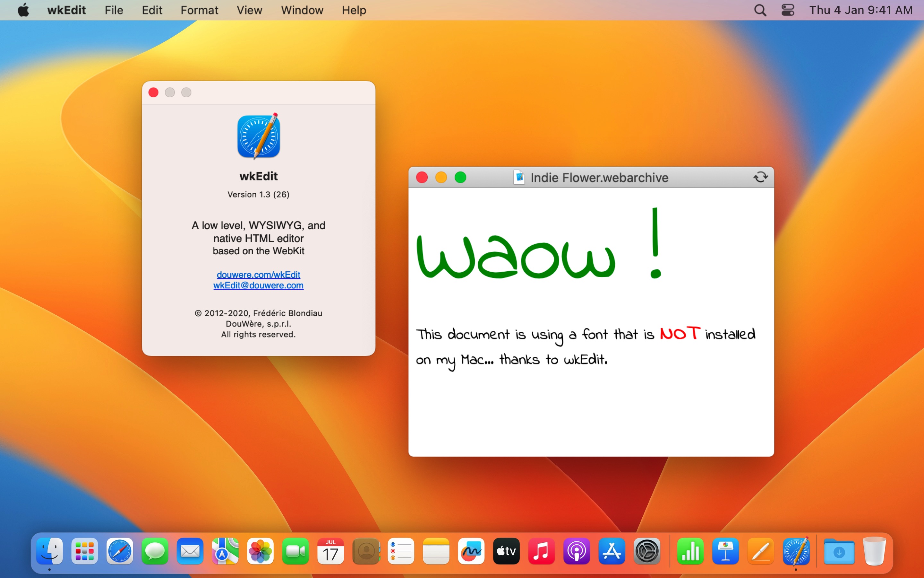Open Photos app in the Dock
The image size is (924, 578).
(x=261, y=551)
